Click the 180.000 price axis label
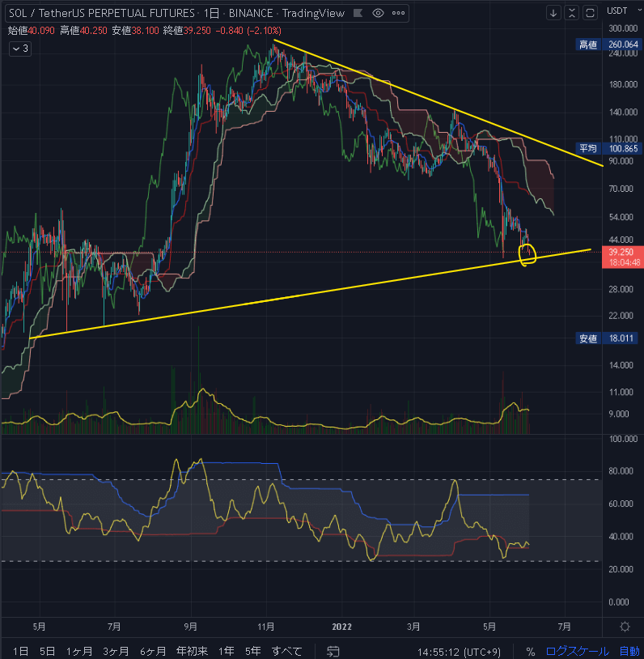Image resolution: width=644 pixels, height=659 pixels. coord(623,84)
